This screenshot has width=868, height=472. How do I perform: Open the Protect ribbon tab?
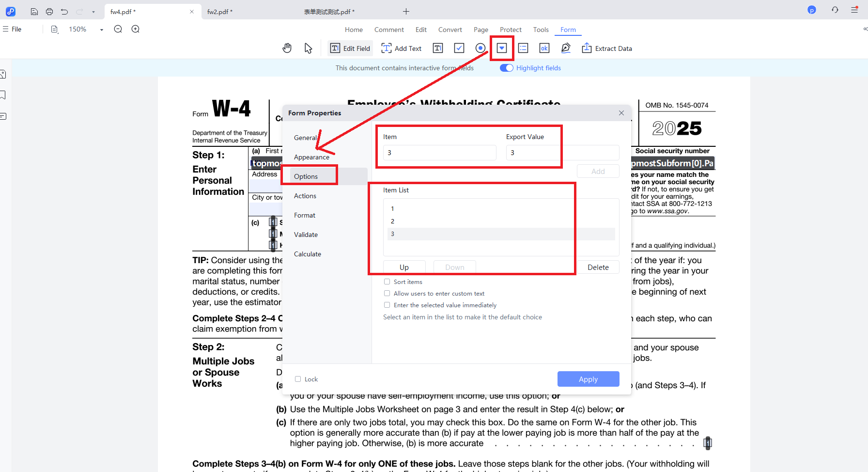(511, 30)
